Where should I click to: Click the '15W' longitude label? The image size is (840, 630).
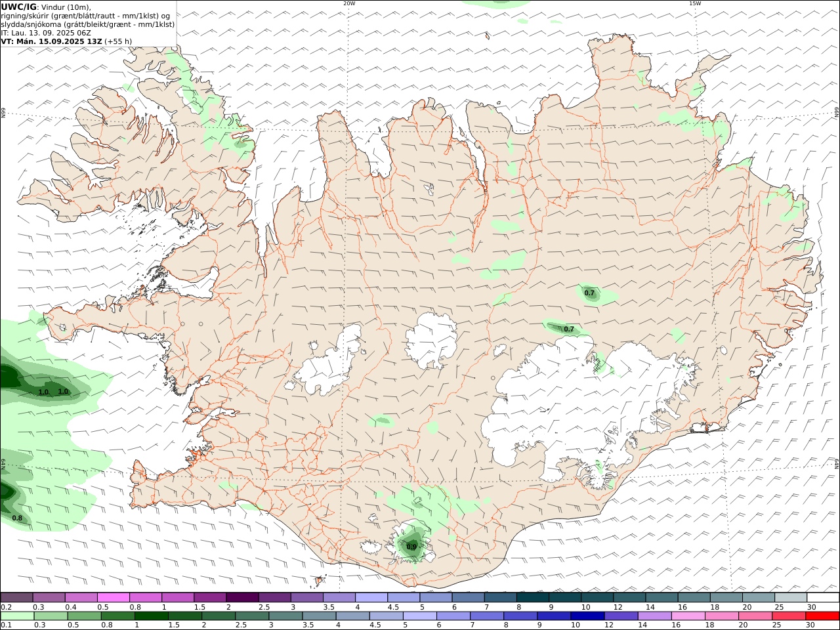695,3
